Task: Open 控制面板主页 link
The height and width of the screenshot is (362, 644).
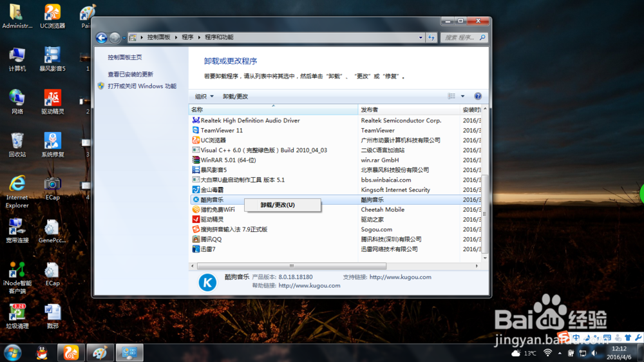Action: [x=125, y=57]
